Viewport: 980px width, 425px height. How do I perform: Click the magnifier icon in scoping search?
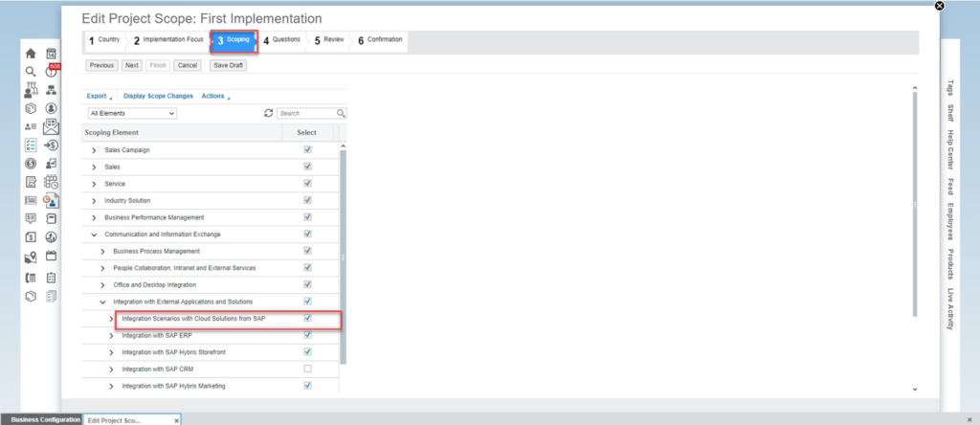[341, 113]
